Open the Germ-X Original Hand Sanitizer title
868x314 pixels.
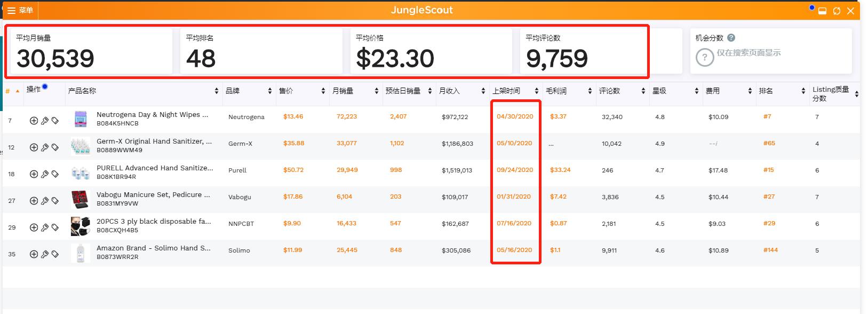[154, 141]
